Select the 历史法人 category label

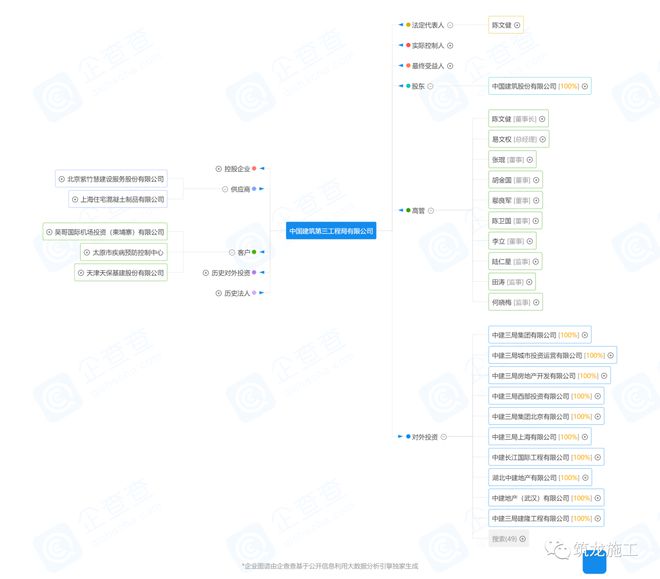237,293
